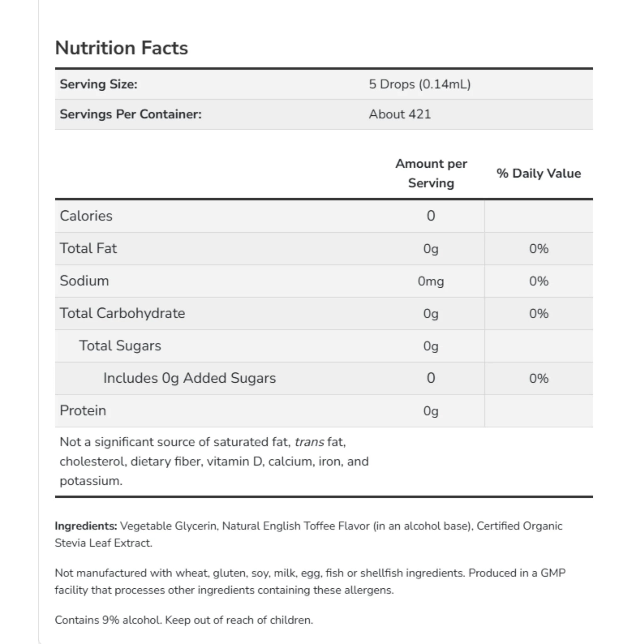Select the Serving Size label

pyautogui.click(x=98, y=84)
